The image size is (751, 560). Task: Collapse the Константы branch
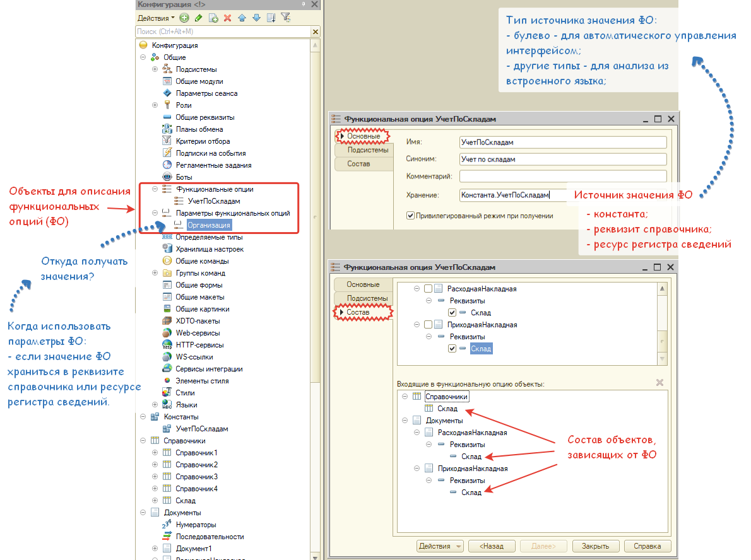[143, 416]
